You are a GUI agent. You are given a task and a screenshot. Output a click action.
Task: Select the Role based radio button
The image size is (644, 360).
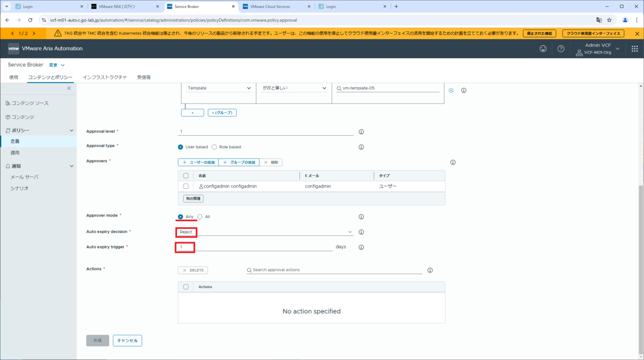(x=214, y=147)
